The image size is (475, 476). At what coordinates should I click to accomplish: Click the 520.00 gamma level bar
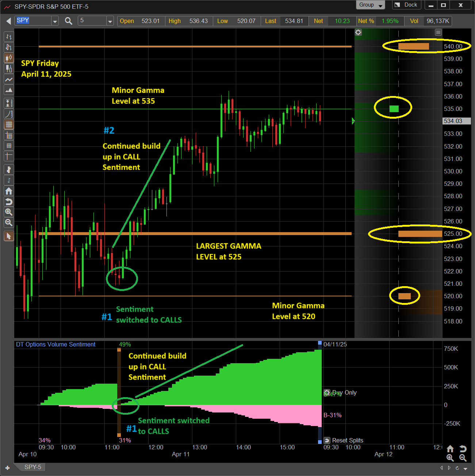point(404,296)
